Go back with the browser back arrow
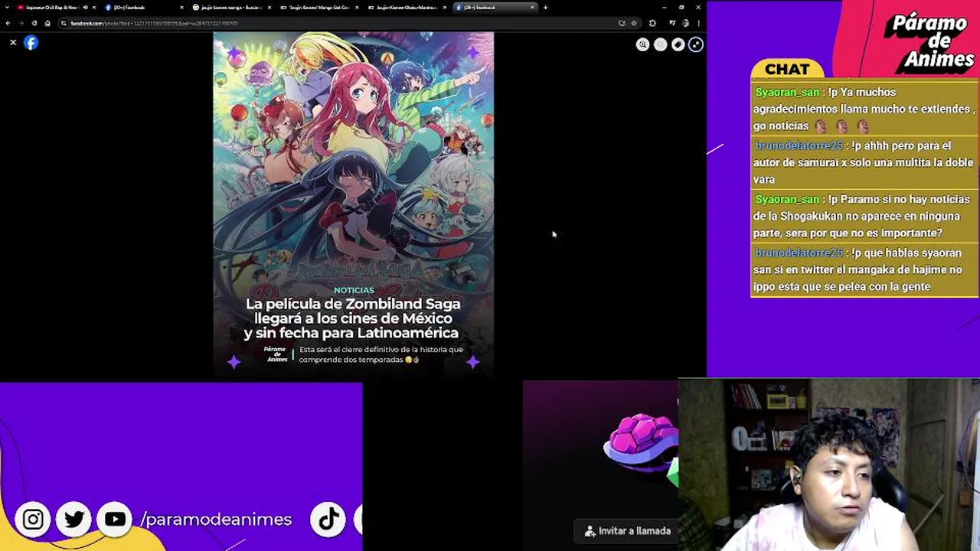This screenshot has width=980, height=551. [x=8, y=23]
